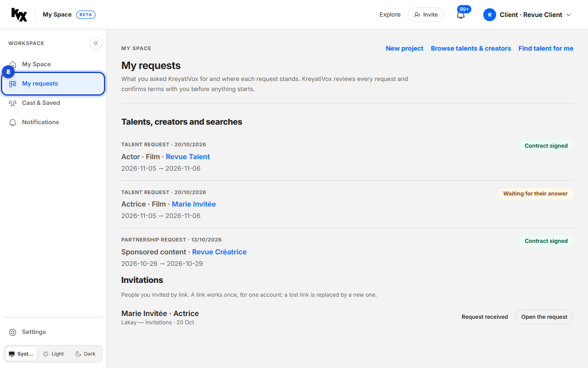Open Notifications in the sidebar
This screenshot has width=588, height=368.
click(53, 122)
